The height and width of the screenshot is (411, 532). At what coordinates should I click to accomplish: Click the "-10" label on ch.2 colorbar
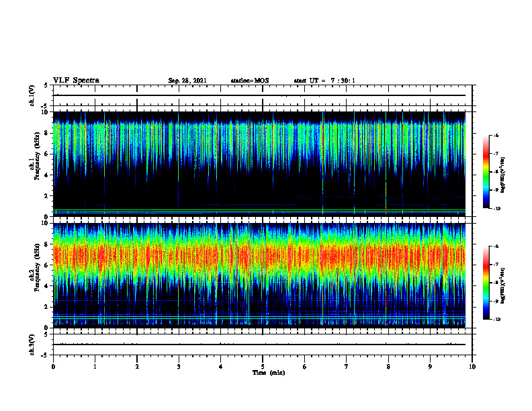click(496, 320)
